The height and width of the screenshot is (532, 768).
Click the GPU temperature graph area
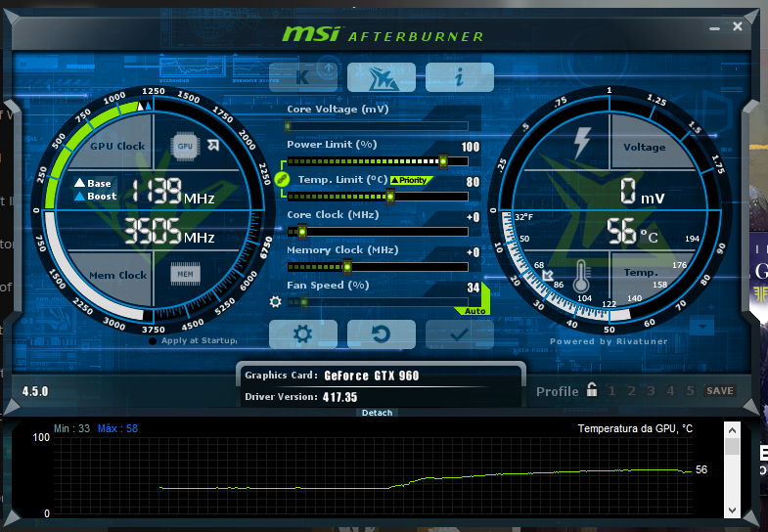(x=372, y=475)
